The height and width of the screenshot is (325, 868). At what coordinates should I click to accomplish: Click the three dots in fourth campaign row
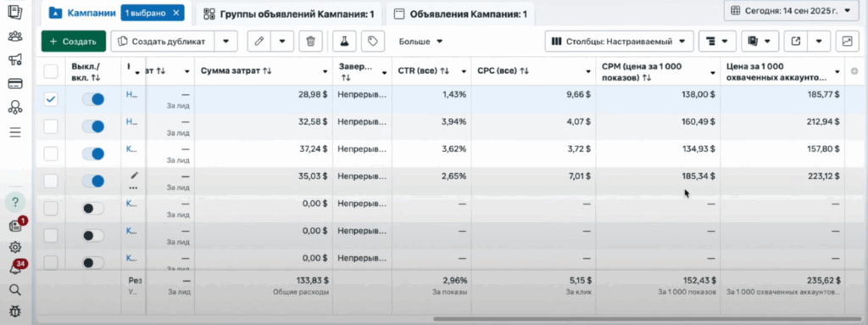coord(133,188)
